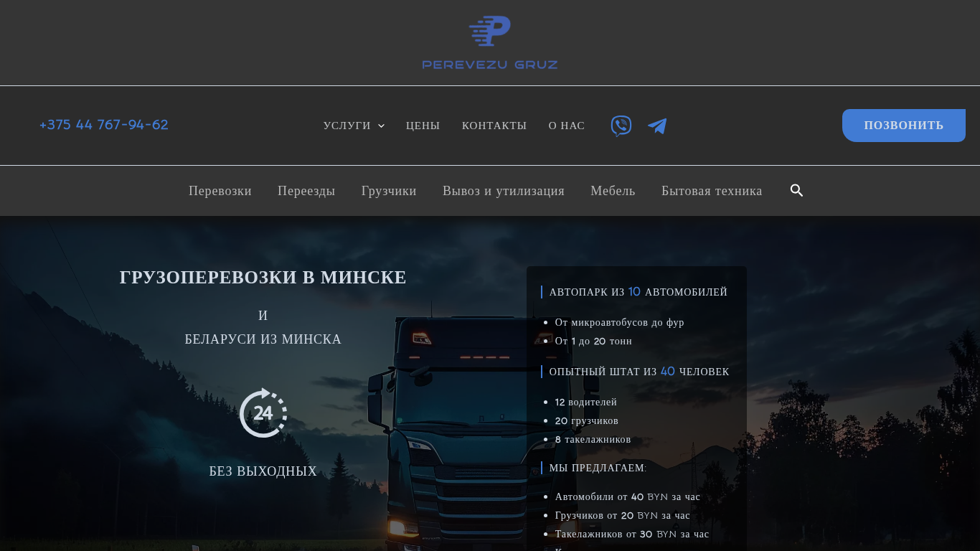Click Грузчиков от 20 BYN за час
Screen dimensions: 980x551
[623, 515]
